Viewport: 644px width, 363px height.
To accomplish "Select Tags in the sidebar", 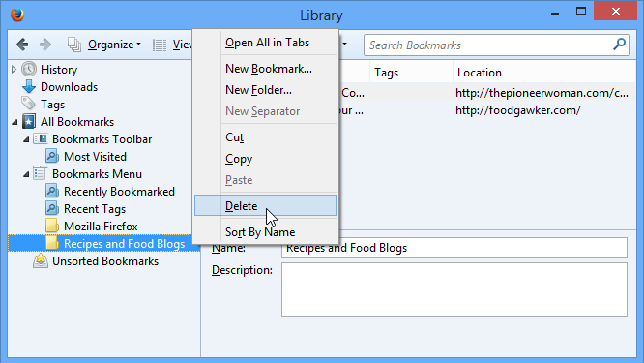I will 52,105.
